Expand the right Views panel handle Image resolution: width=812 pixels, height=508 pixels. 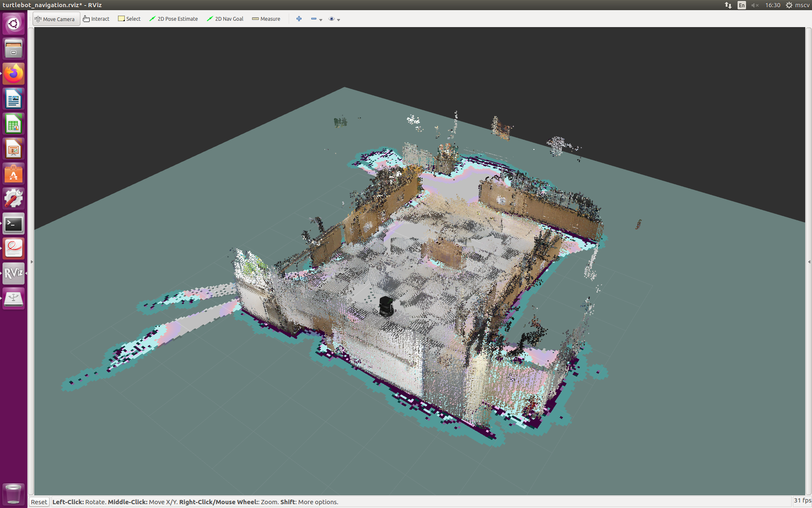(x=809, y=262)
